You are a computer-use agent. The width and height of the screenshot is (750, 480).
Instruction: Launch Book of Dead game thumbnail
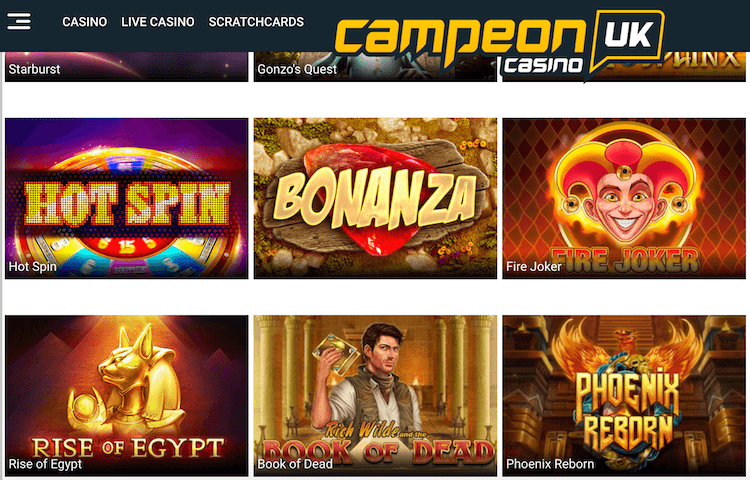[x=375, y=395]
